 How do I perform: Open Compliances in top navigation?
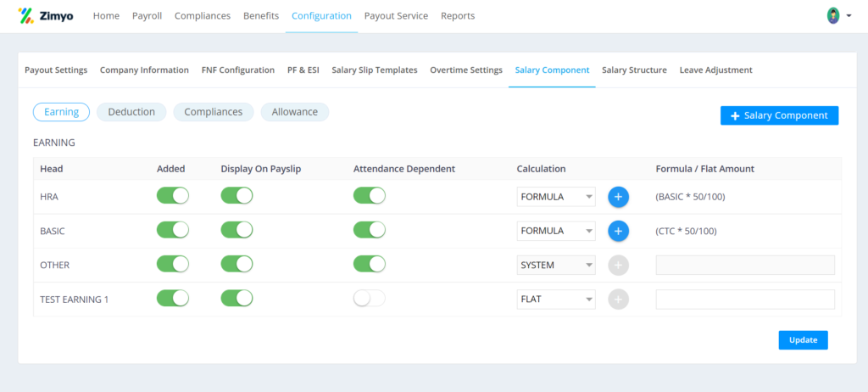tap(203, 16)
